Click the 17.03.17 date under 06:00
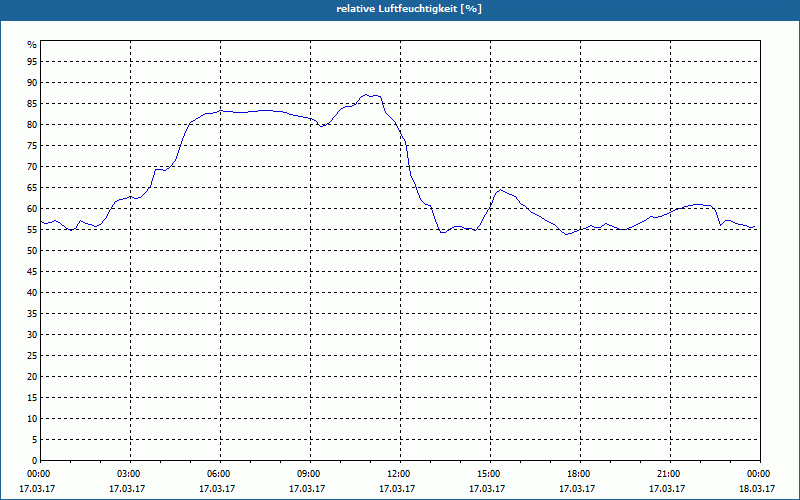This screenshot has width=800, height=500. 217,489
